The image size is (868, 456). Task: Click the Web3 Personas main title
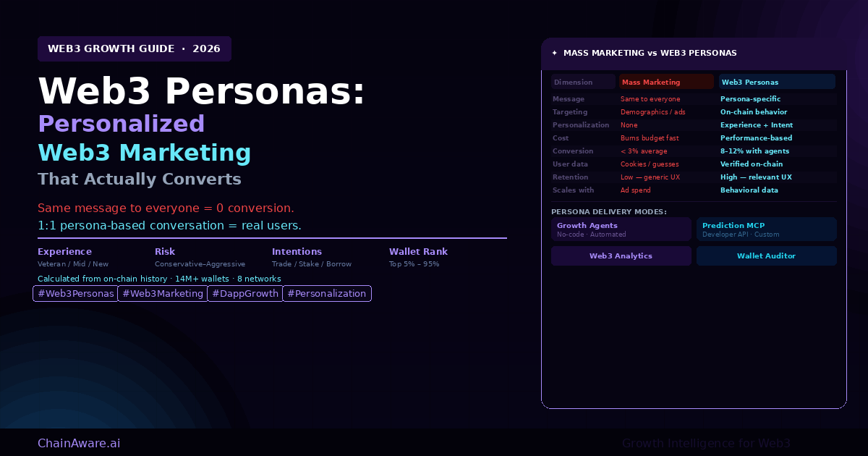[x=202, y=92]
